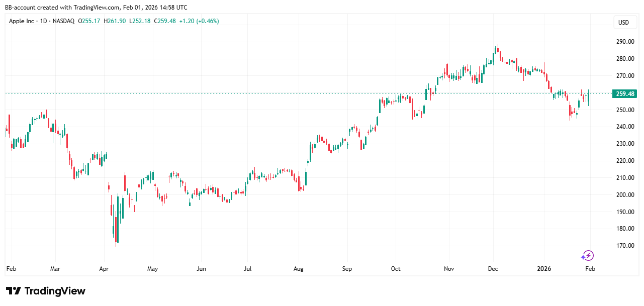644x306 pixels.
Task: Click the early December peak candle near 288
Action: tap(497, 49)
